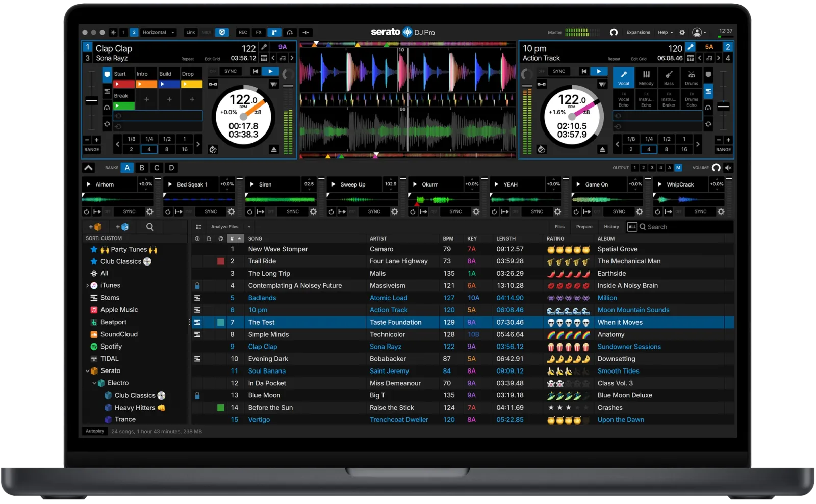The image size is (816, 504).
Task: Toggle SYNC on the Siren sample slot
Action: (293, 211)
